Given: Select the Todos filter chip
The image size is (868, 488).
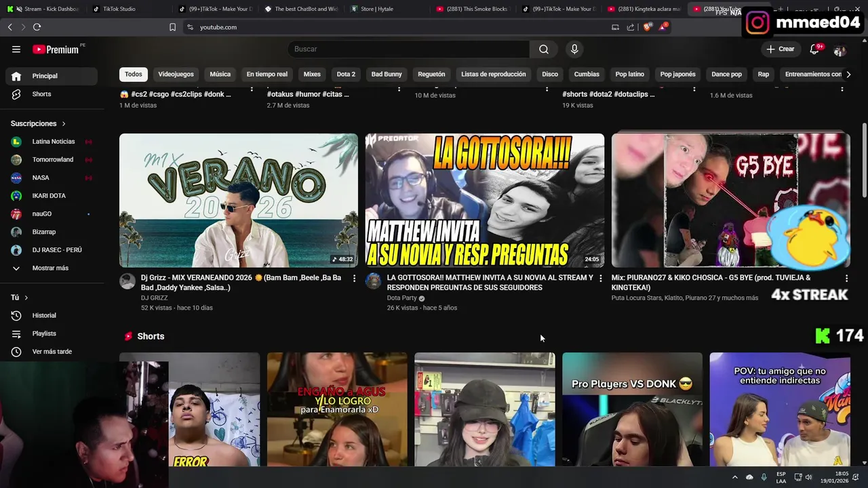Looking at the screenshot, I should coord(134,74).
